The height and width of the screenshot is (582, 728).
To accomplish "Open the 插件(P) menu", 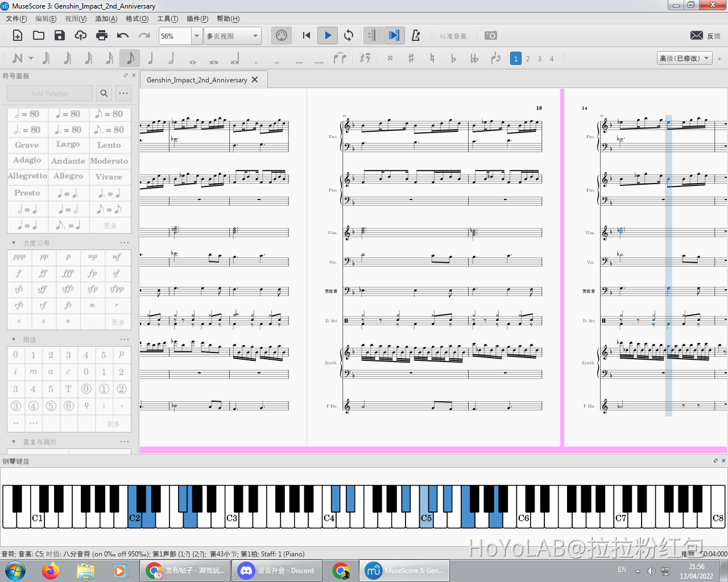I will [197, 19].
